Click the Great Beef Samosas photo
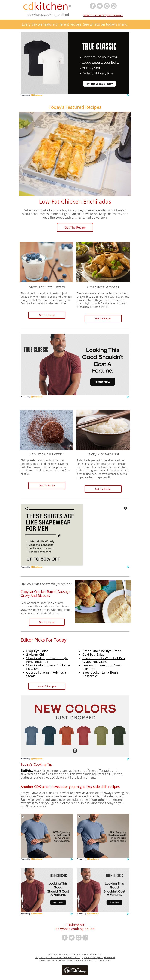 (x=103, y=262)
